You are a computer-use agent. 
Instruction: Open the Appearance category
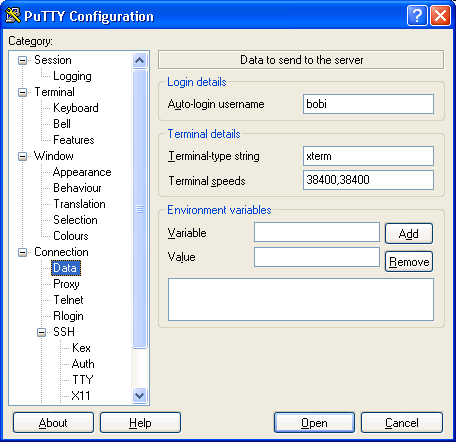(82, 172)
